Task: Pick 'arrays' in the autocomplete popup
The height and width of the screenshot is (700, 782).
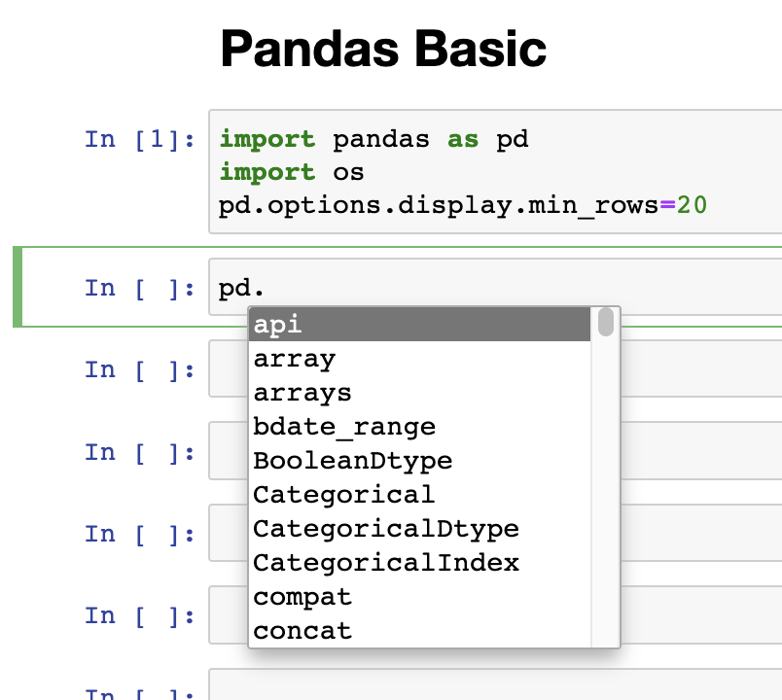Action: (x=419, y=393)
